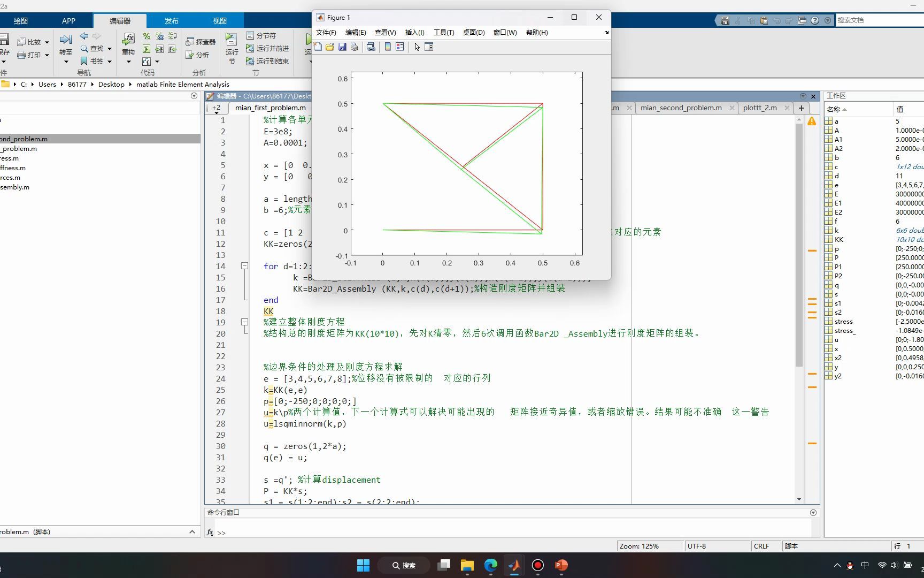Click the editor vertical scrollbar

tap(799, 244)
